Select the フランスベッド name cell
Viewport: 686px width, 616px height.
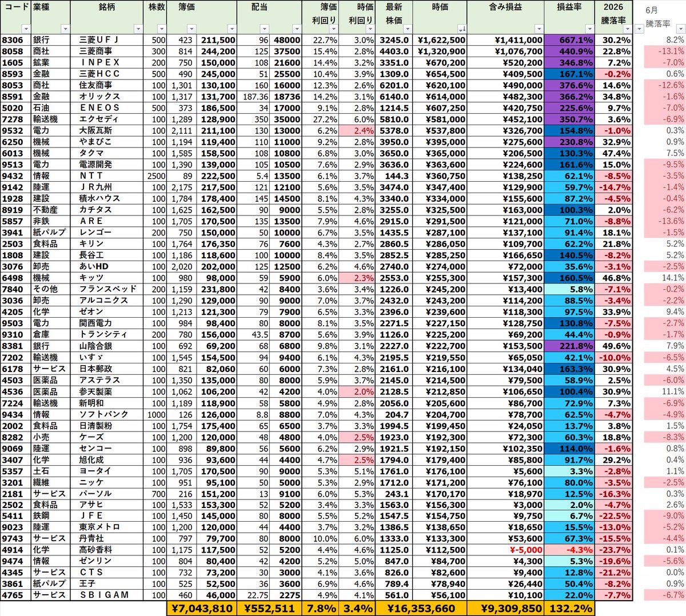(106, 289)
